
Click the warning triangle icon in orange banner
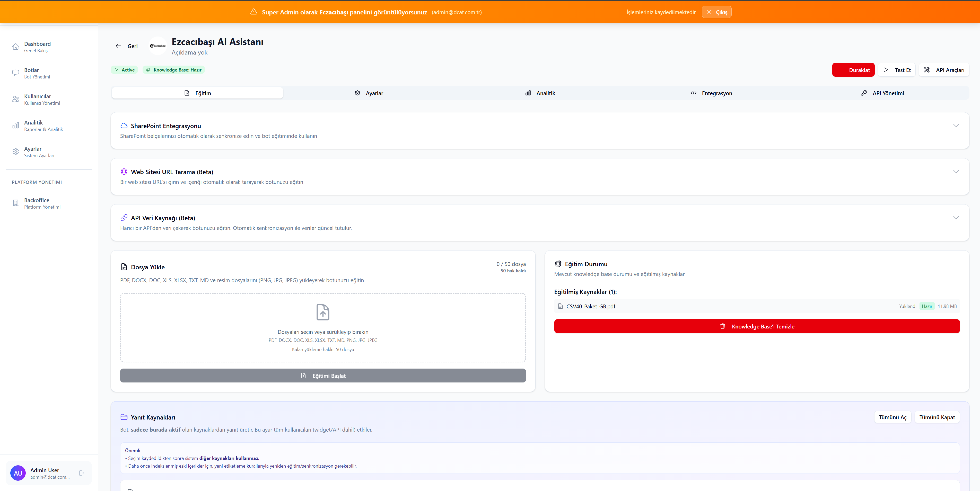point(254,12)
